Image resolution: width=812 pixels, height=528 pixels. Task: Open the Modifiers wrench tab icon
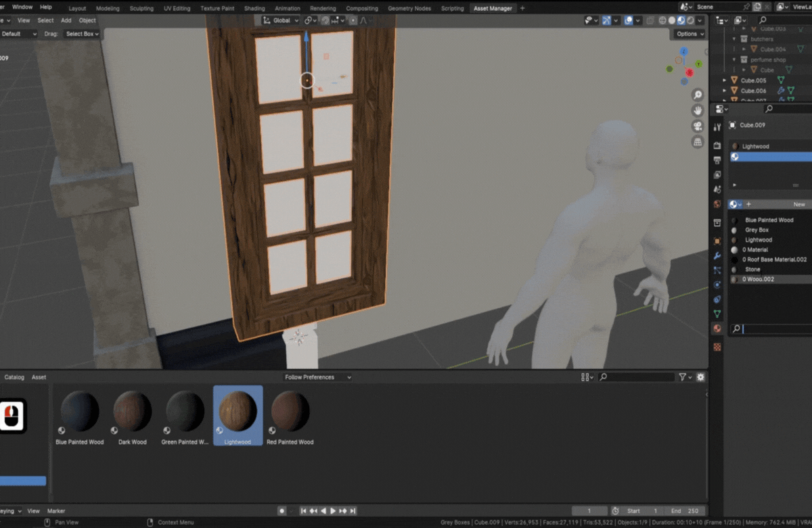coord(717,256)
